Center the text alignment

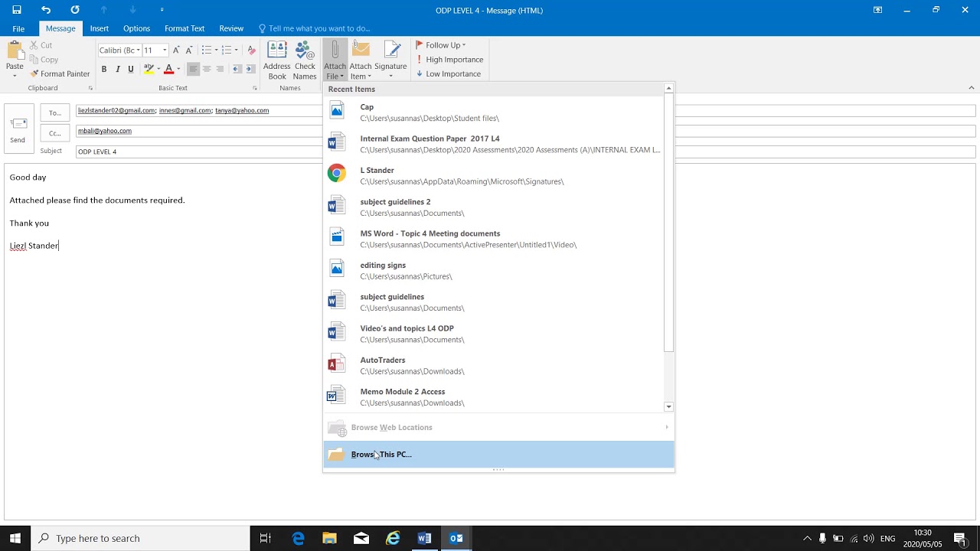pyautogui.click(x=207, y=69)
